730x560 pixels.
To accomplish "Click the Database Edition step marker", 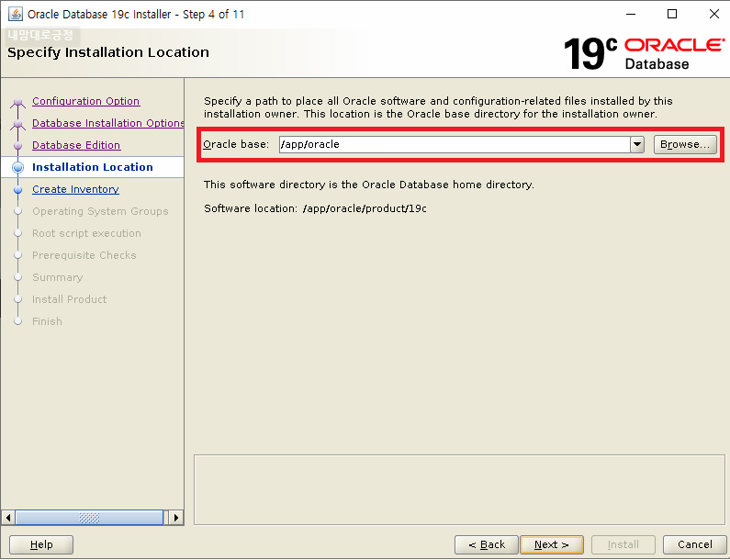I will [x=17, y=146].
